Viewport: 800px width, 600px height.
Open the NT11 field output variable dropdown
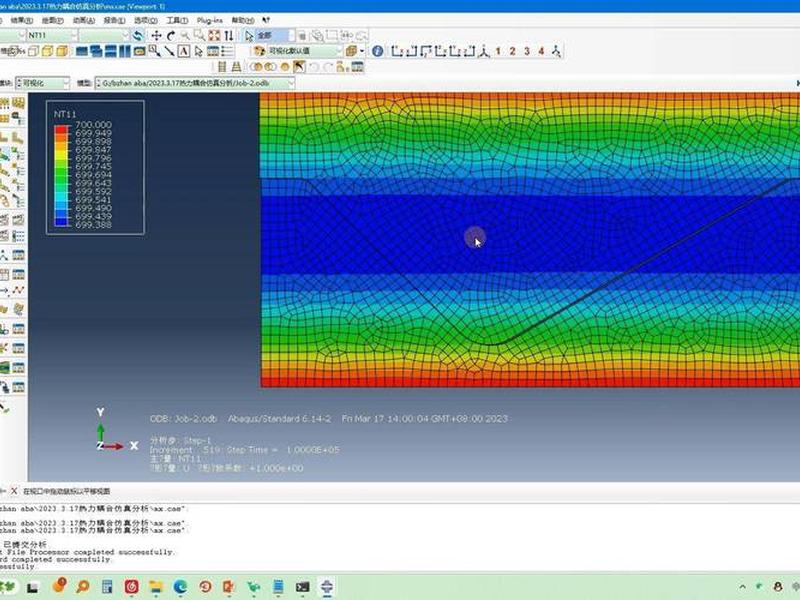(53, 35)
